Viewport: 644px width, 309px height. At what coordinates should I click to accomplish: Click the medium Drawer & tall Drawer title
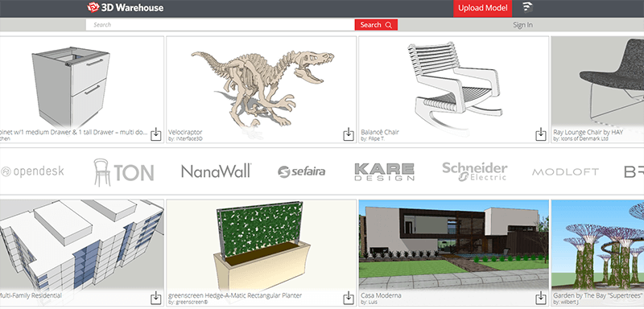pyautogui.click(x=74, y=132)
